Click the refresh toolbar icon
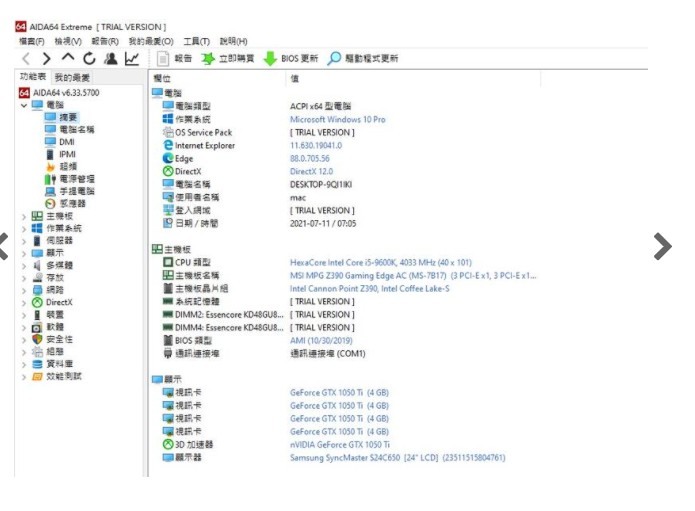Screen dimensions: 695x511 (x=89, y=58)
